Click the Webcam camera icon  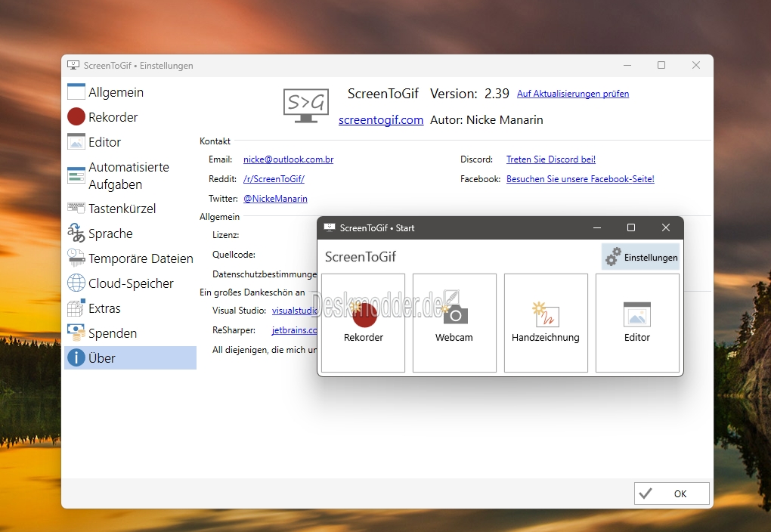[x=455, y=314]
